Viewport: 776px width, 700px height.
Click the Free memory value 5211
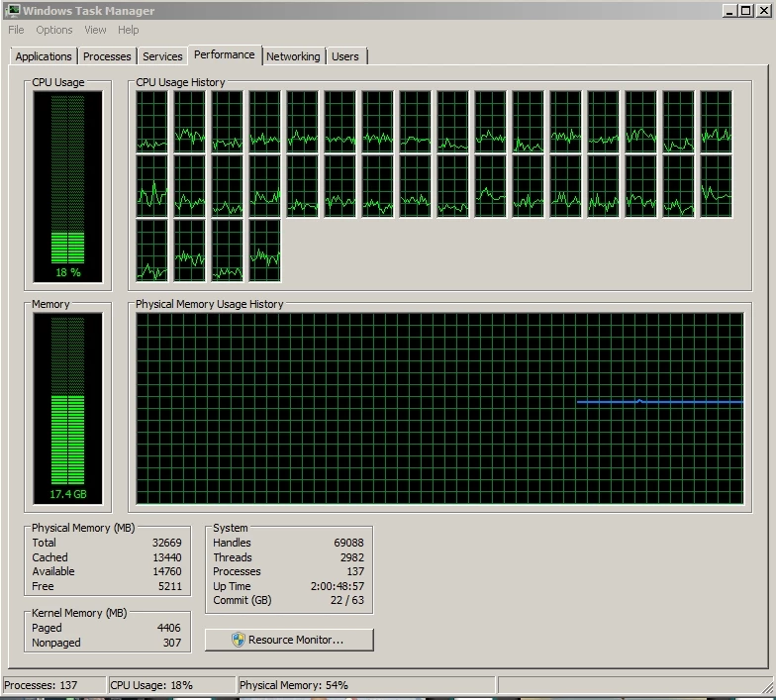click(170, 586)
